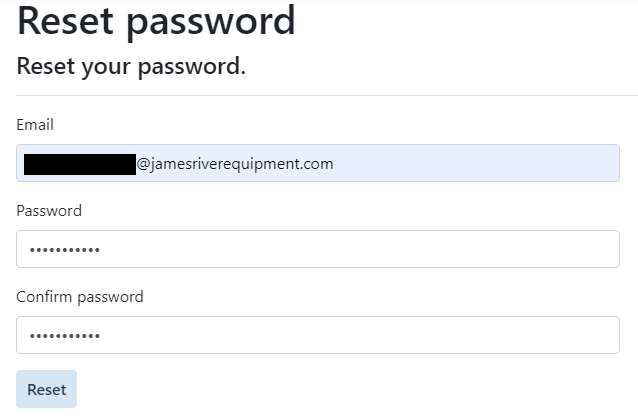Viewport: 638px width, 416px height.
Task: Click the Password field label
Action: (49, 211)
